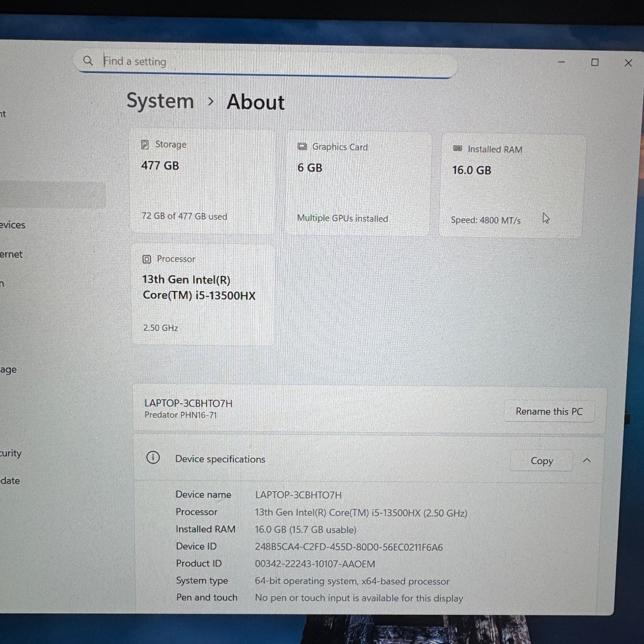The image size is (644, 644).
Task: Click the magnifier icon in the search box
Action: [x=88, y=61]
